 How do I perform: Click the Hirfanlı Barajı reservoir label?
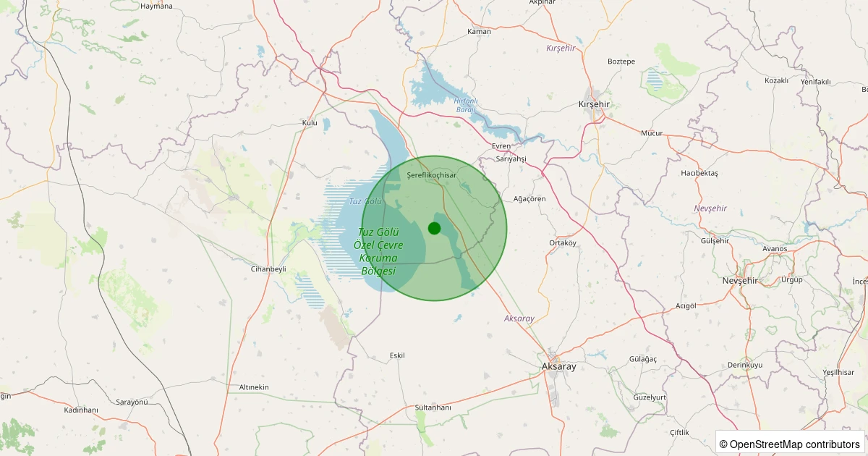coord(466,105)
